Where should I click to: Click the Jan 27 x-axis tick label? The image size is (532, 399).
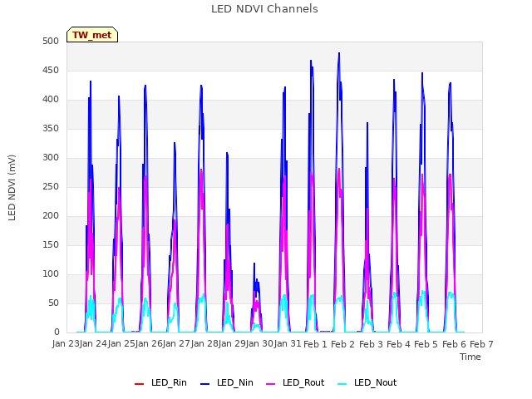point(176,344)
